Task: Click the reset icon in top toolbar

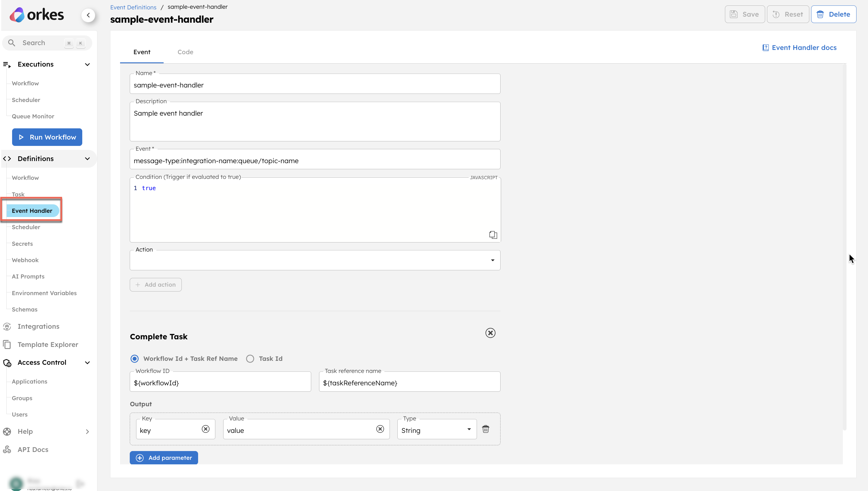Action: coord(776,14)
